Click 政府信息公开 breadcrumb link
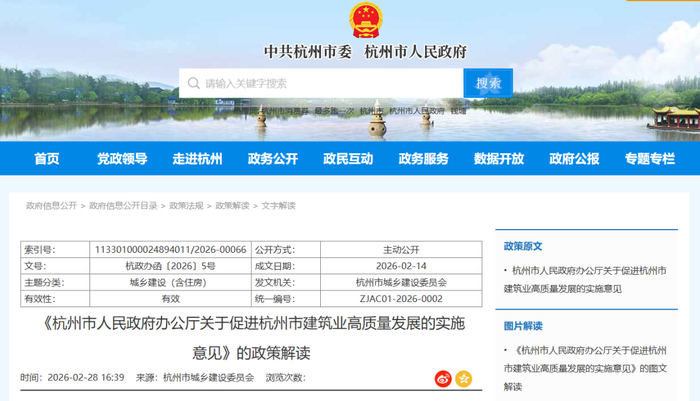This screenshot has height=401, width=700. coord(51,205)
